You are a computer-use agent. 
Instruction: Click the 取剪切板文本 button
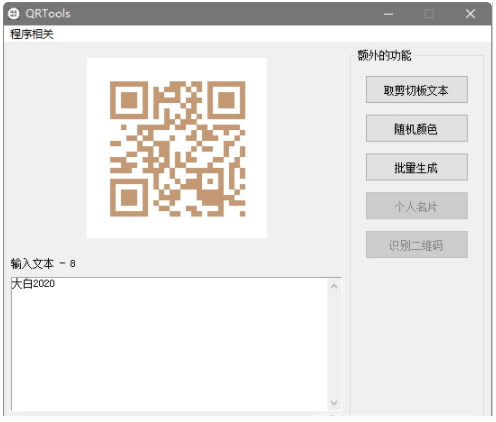(417, 90)
